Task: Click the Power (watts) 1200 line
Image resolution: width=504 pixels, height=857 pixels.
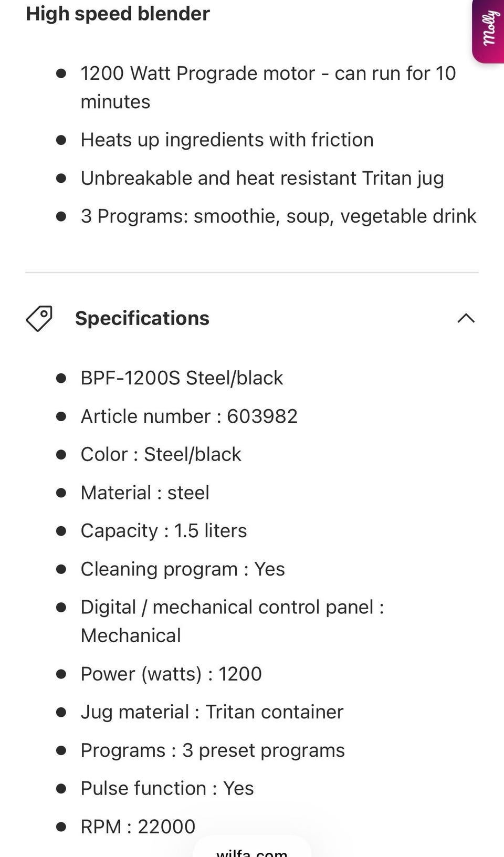Action: [x=171, y=674]
